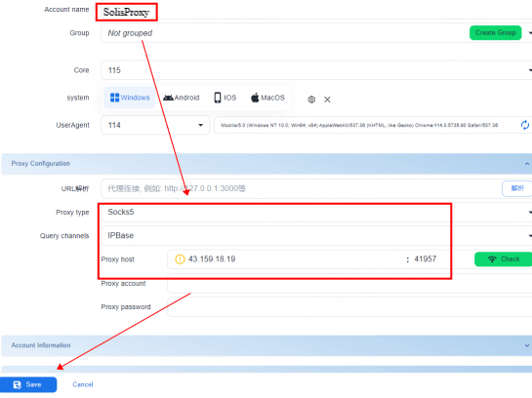Viewport: 532px width, 398px height.
Task: Click the Proxy password input field
Action: (349, 307)
